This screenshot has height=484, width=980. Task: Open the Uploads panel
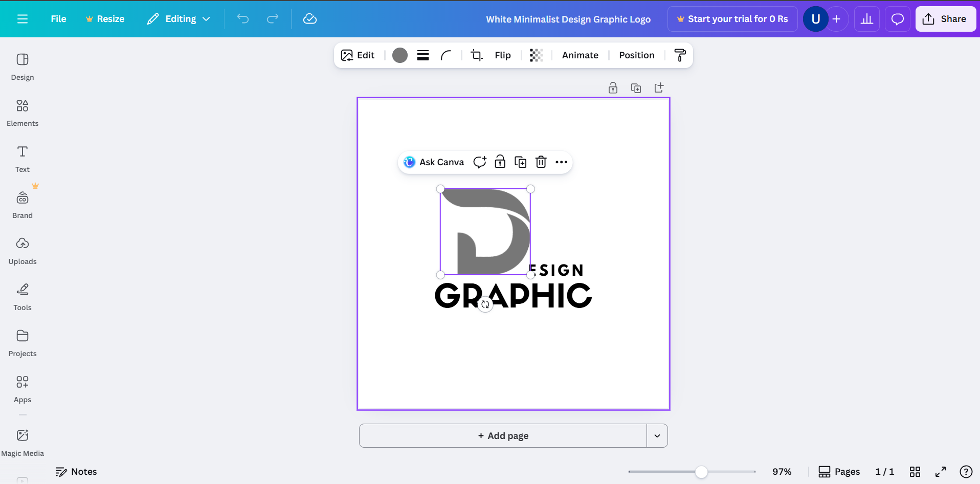22,250
